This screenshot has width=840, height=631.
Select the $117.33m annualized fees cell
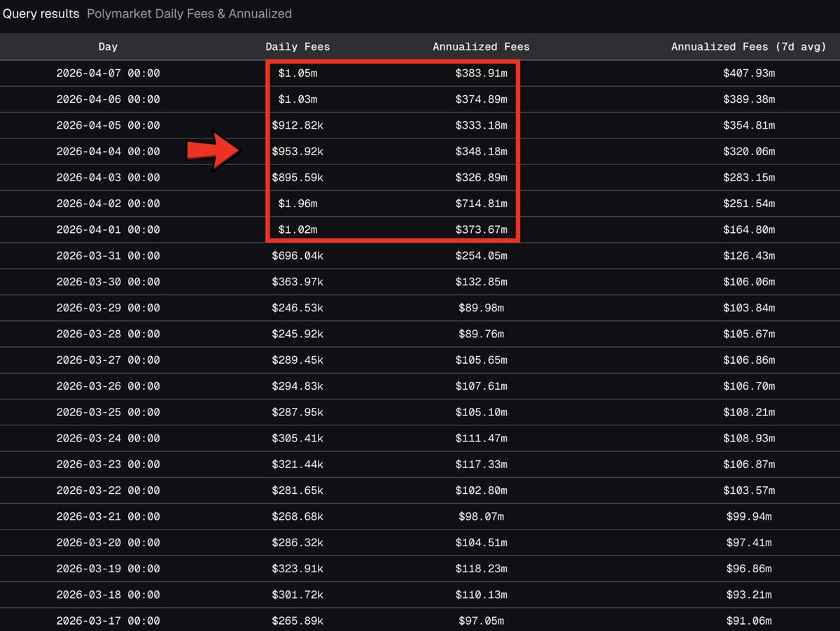pos(481,465)
